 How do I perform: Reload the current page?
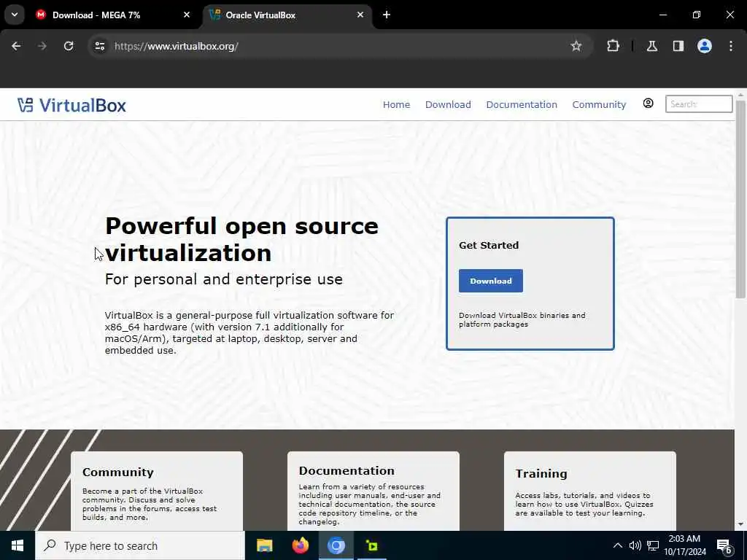pyautogui.click(x=69, y=46)
